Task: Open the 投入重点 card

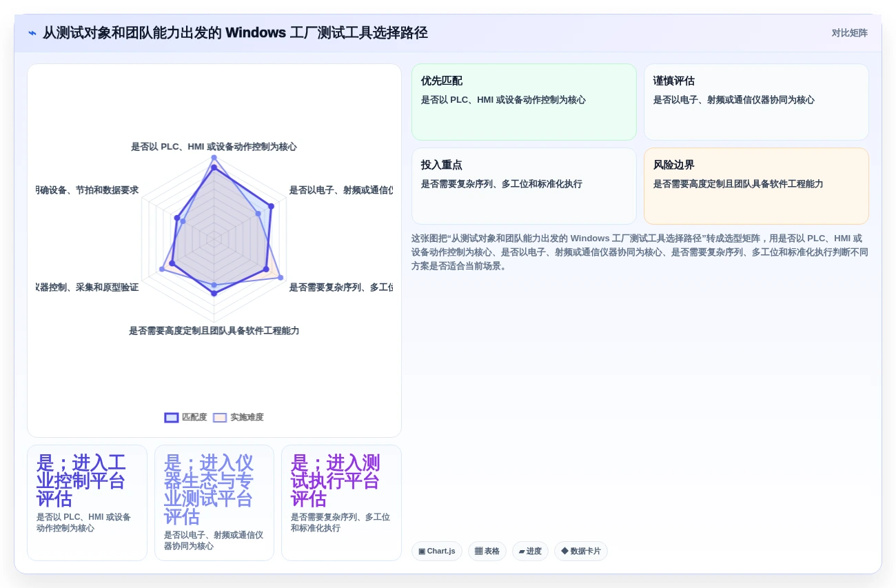Action: click(x=524, y=186)
